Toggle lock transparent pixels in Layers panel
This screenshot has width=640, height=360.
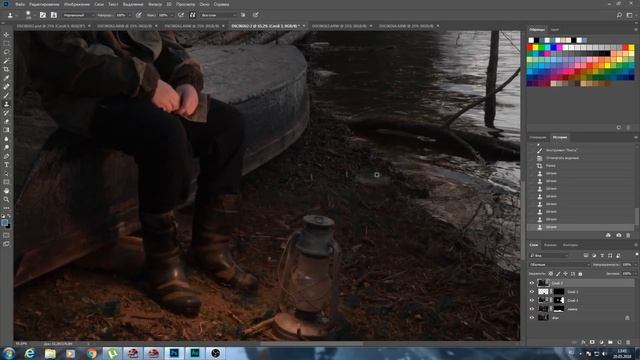[551, 273]
